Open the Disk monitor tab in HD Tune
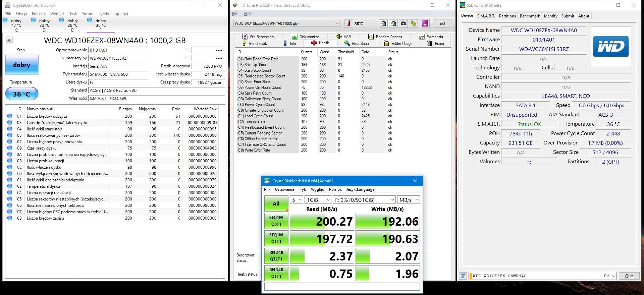 click(x=306, y=37)
